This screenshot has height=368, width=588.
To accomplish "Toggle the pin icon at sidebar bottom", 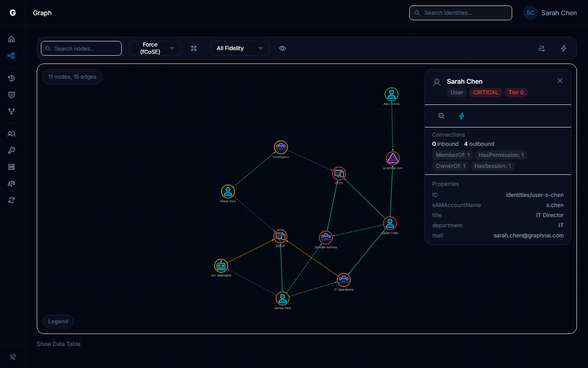I will [12, 356].
